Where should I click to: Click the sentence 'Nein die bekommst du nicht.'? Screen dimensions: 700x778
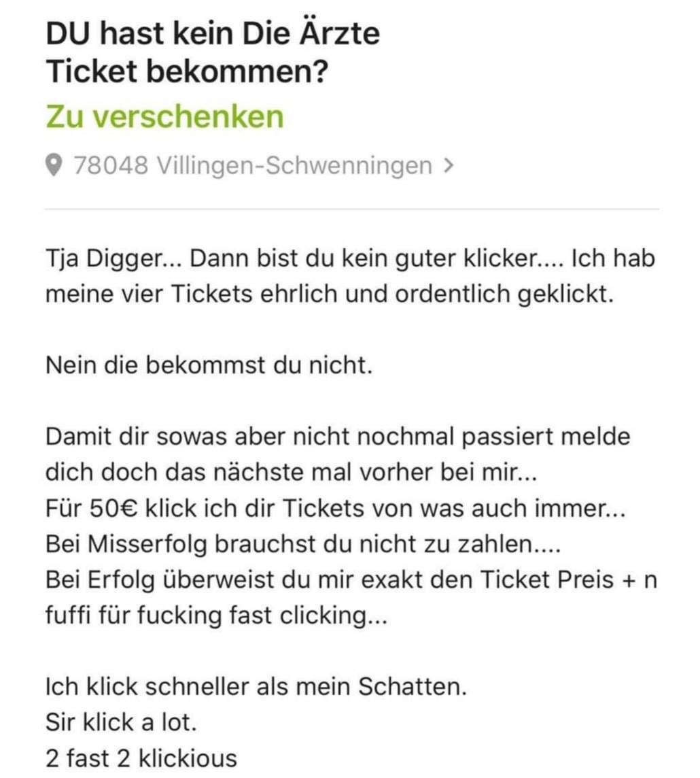(209, 366)
